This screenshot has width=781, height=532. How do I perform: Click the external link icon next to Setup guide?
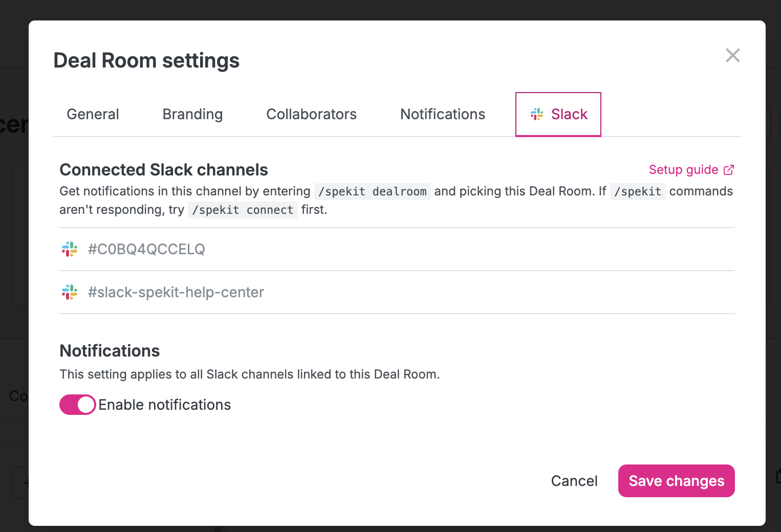coord(729,170)
